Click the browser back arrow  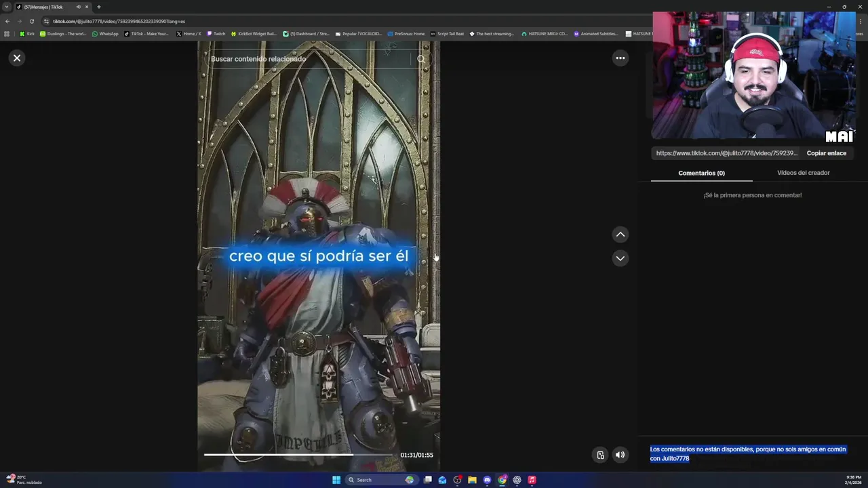7,21
